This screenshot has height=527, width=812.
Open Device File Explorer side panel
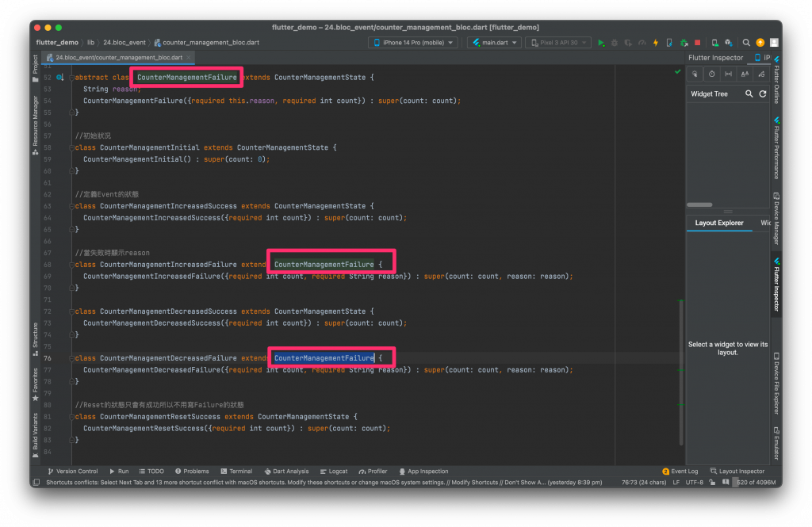776,384
